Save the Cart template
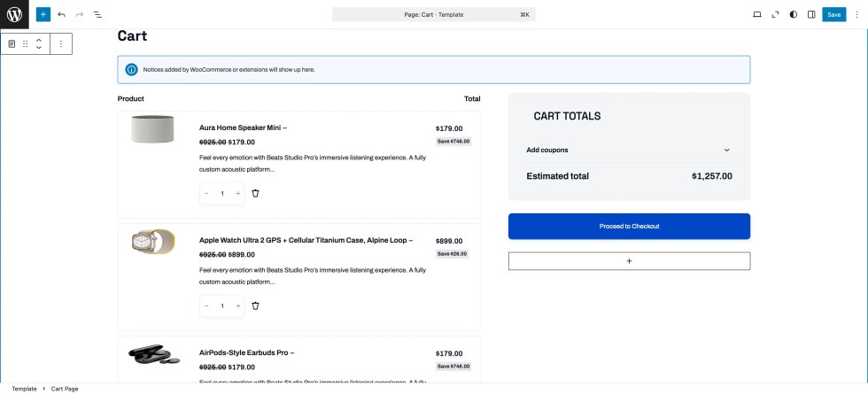868x394 pixels. pyautogui.click(x=833, y=14)
